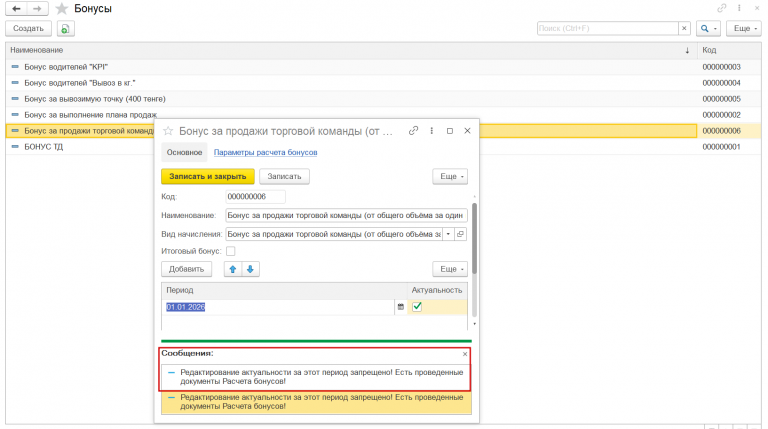The width and height of the screenshot is (768, 429).
Task: Click the green copy-create icon next to Создать
Action: 65,29
